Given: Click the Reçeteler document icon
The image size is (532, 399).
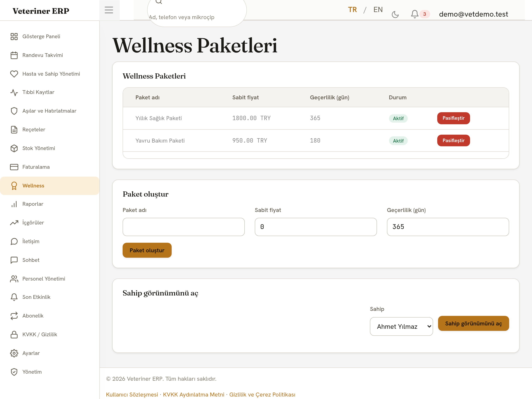Looking at the screenshot, I should (14, 130).
